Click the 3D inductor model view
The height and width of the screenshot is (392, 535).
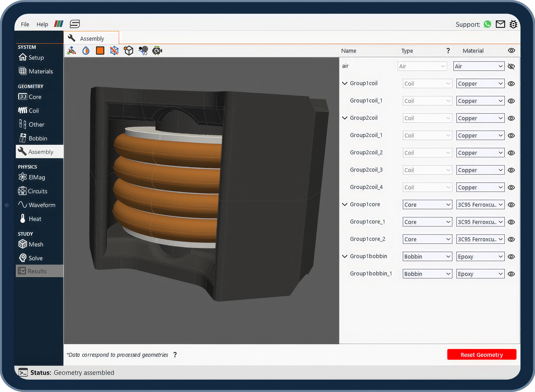[201, 201]
